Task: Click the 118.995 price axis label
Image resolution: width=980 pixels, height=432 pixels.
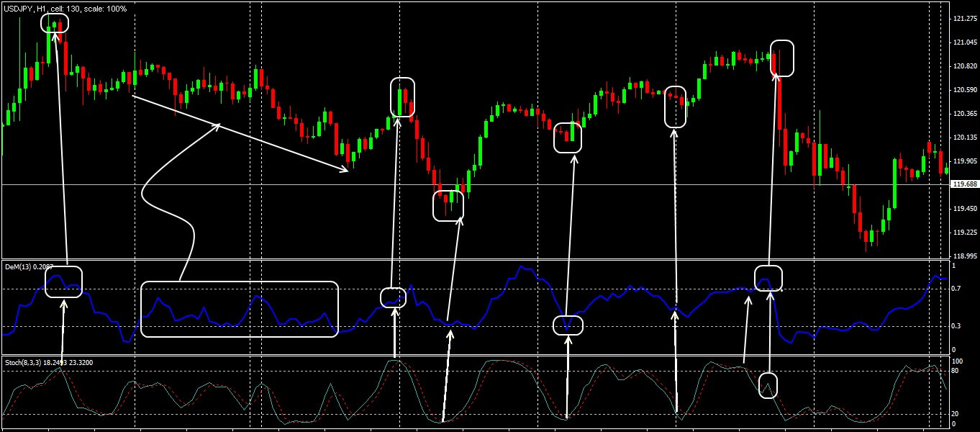Action: click(964, 256)
